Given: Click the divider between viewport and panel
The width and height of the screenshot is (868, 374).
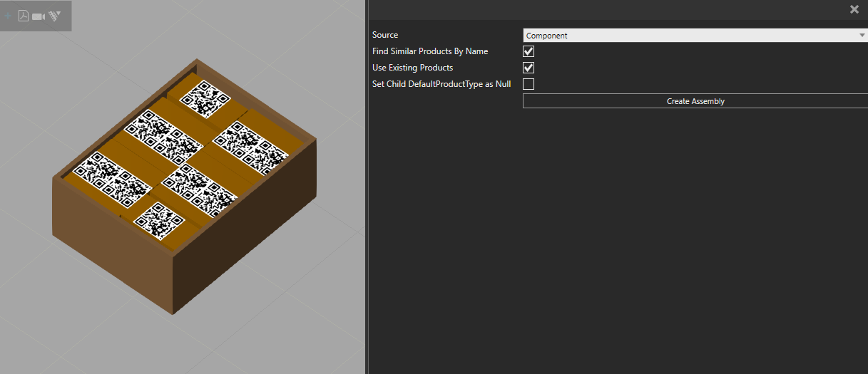Looking at the screenshot, I should (366, 187).
